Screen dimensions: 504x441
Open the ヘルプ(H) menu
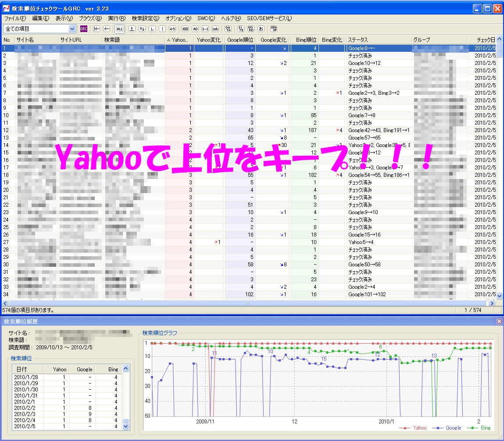click(x=231, y=18)
